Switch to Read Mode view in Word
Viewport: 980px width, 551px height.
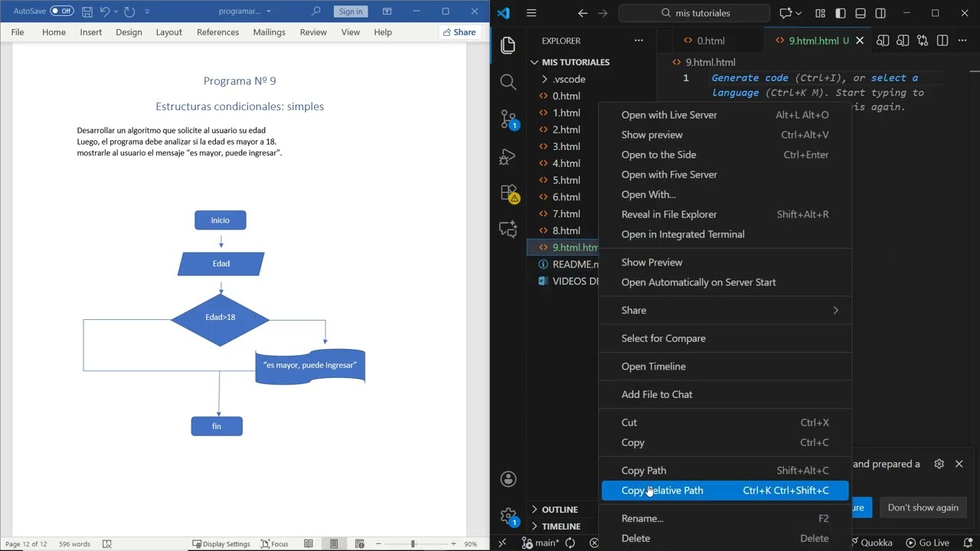[x=309, y=544]
